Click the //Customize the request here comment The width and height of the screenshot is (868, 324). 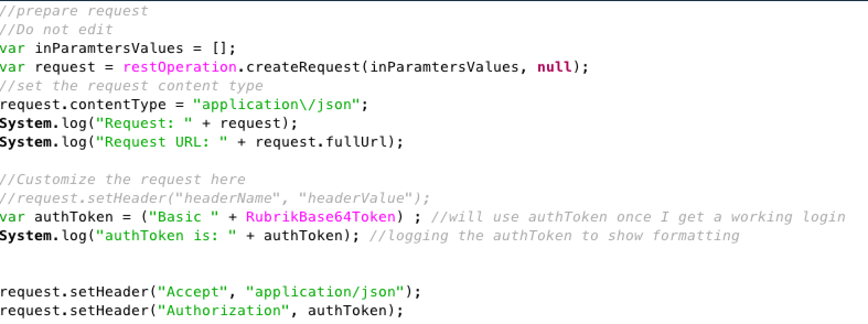point(122,180)
